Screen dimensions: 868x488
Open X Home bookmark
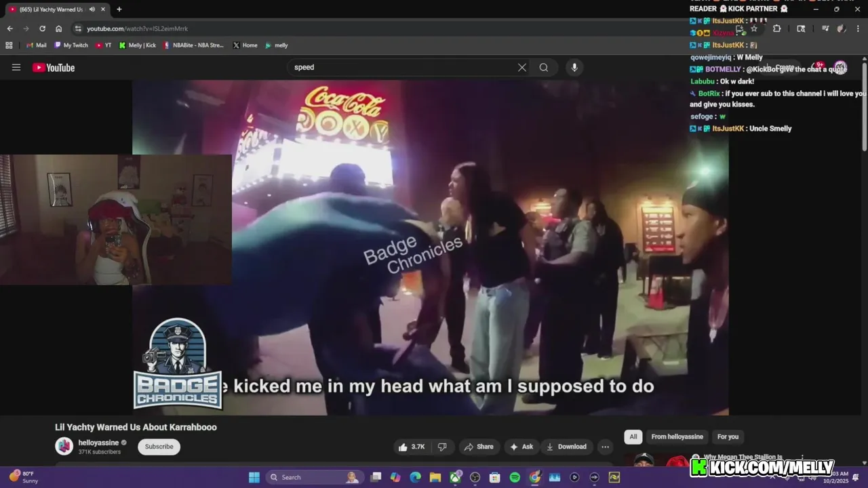(x=245, y=45)
